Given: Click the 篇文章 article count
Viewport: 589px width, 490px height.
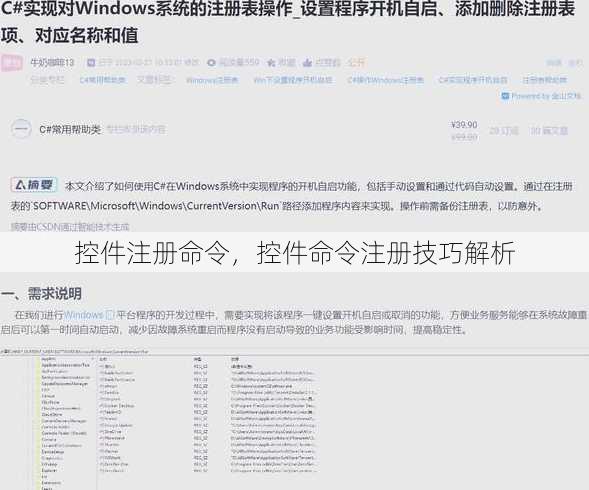Looking at the screenshot, I should pos(549,131).
